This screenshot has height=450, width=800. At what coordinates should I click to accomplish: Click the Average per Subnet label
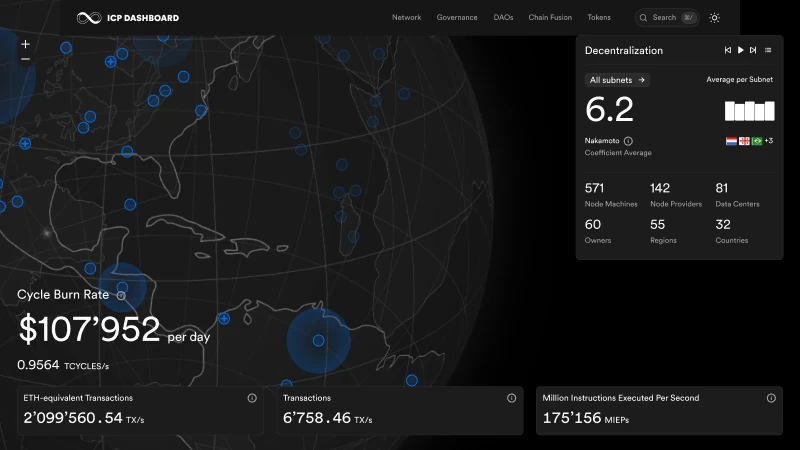pos(739,80)
